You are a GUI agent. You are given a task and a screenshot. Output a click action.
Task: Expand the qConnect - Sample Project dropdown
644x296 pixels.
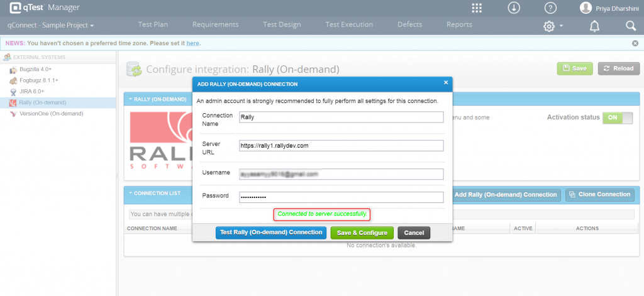pos(51,25)
